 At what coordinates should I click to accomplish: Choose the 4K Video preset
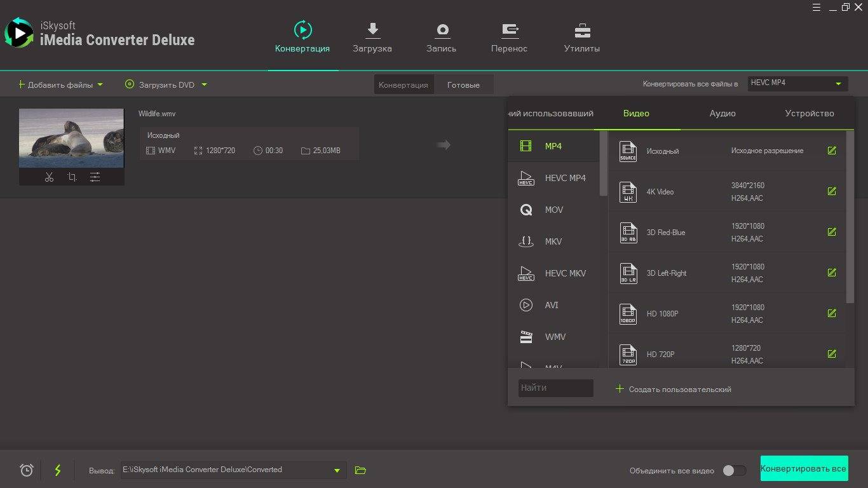(x=727, y=191)
